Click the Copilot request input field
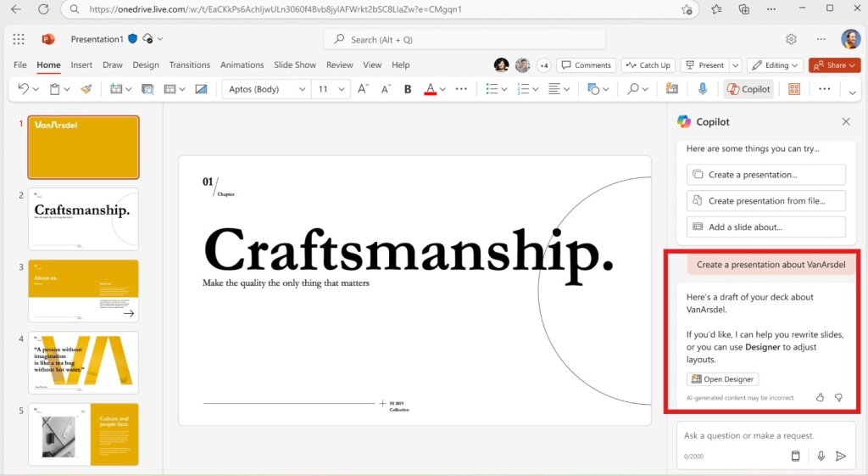This screenshot has height=476, width=868. pos(766,435)
